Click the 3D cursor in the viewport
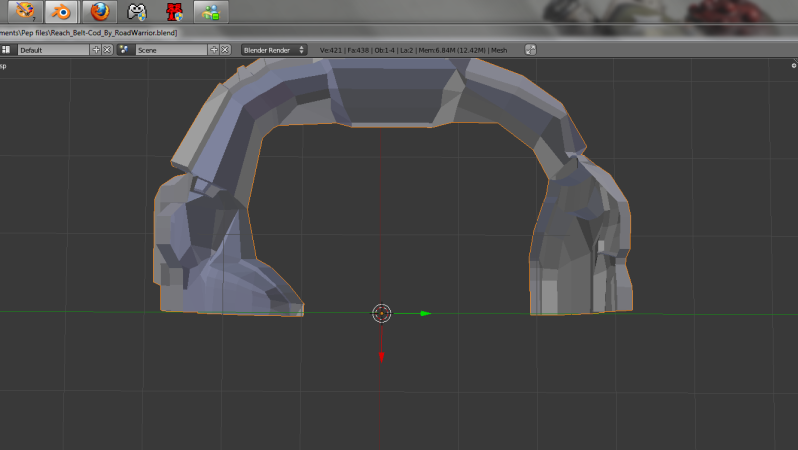Viewport: 798px width, 450px height. point(382,313)
